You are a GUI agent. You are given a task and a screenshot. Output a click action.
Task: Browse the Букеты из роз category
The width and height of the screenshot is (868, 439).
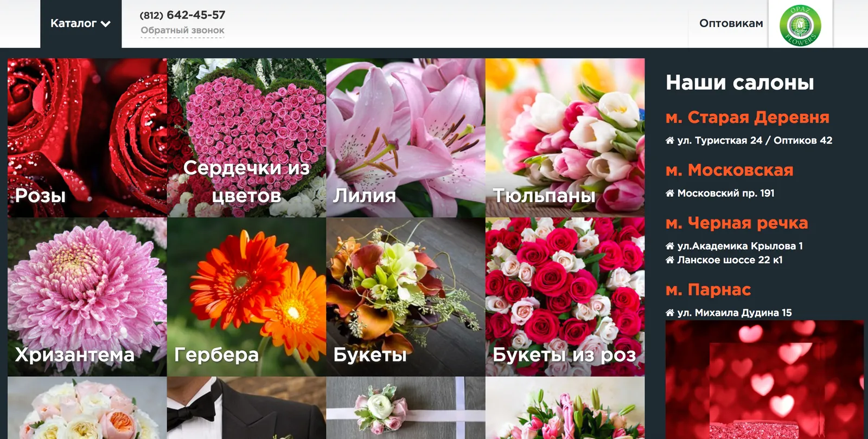[565, 297]
